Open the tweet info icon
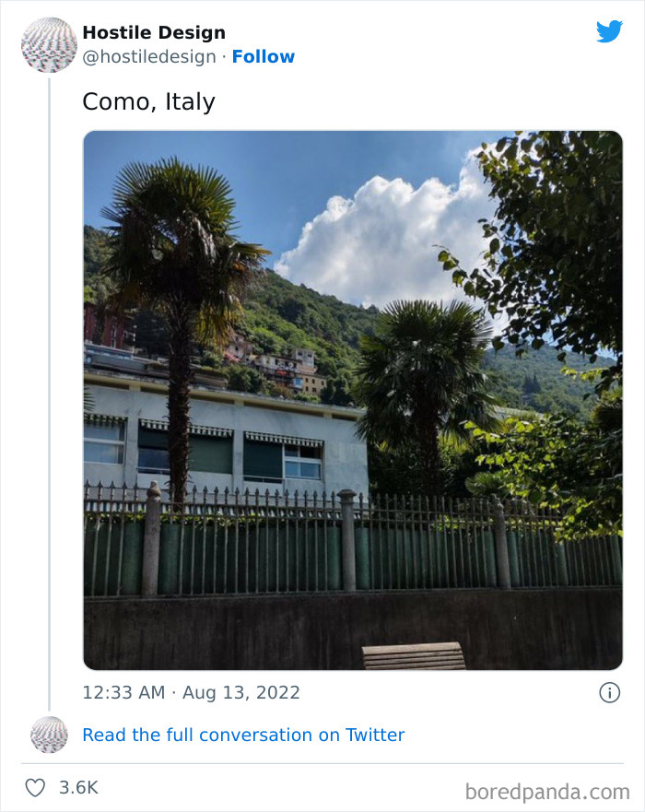This screenshot has height=812, width=645. click(x=609, y=692)
